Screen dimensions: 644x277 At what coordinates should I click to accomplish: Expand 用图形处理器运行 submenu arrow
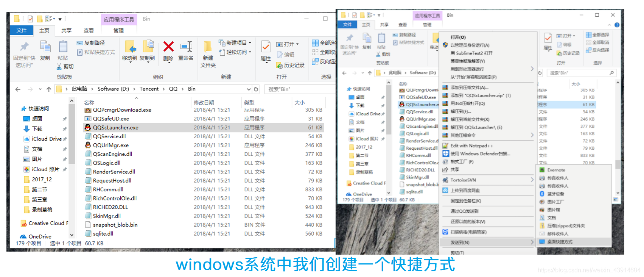[532, 69]
